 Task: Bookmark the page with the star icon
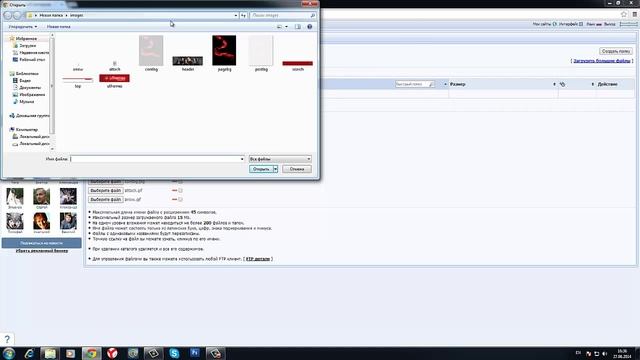624,14
